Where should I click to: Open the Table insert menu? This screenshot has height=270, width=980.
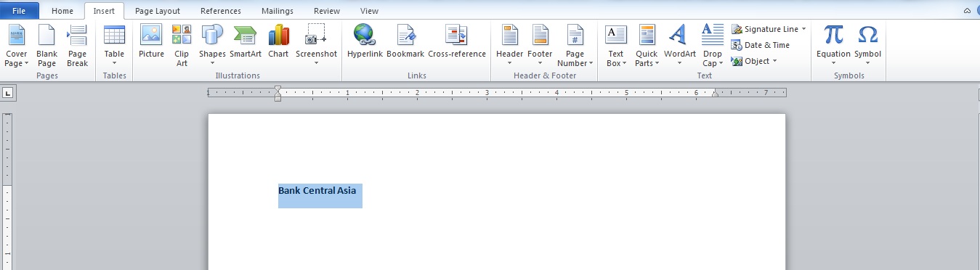114,45
